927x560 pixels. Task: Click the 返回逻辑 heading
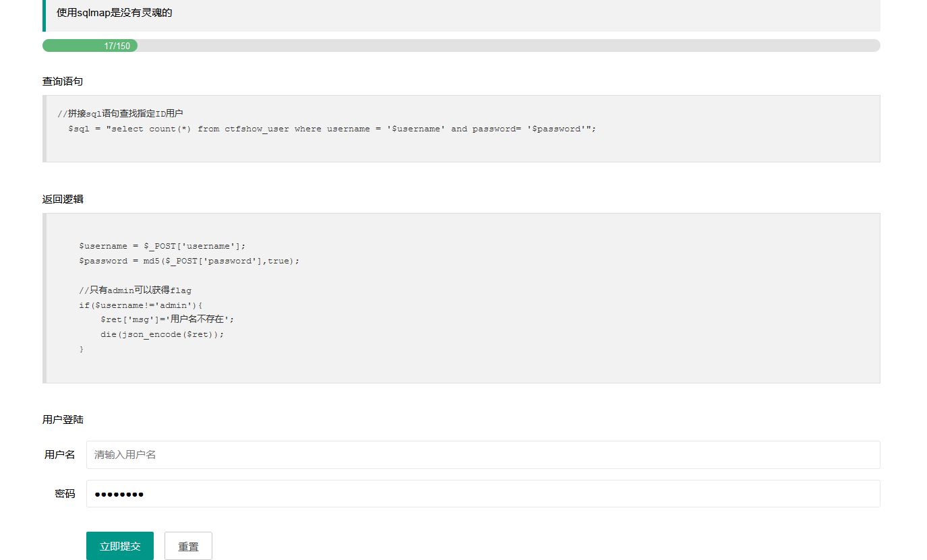[63, 199]
